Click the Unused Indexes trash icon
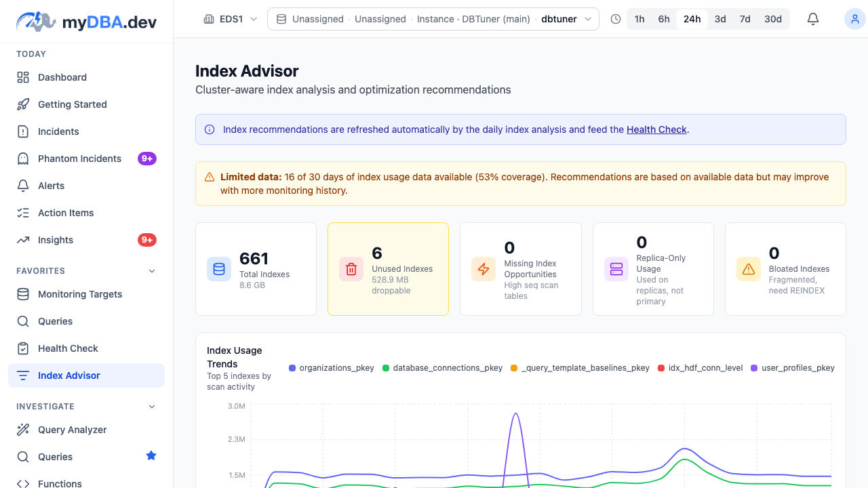This screenshot has height=488, width=868. point(351,269)
